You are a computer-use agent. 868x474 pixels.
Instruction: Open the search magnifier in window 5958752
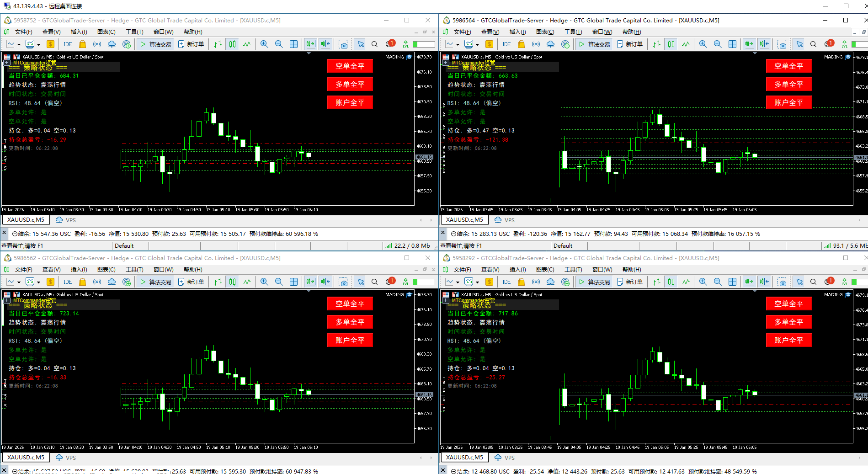coord(374,44)
